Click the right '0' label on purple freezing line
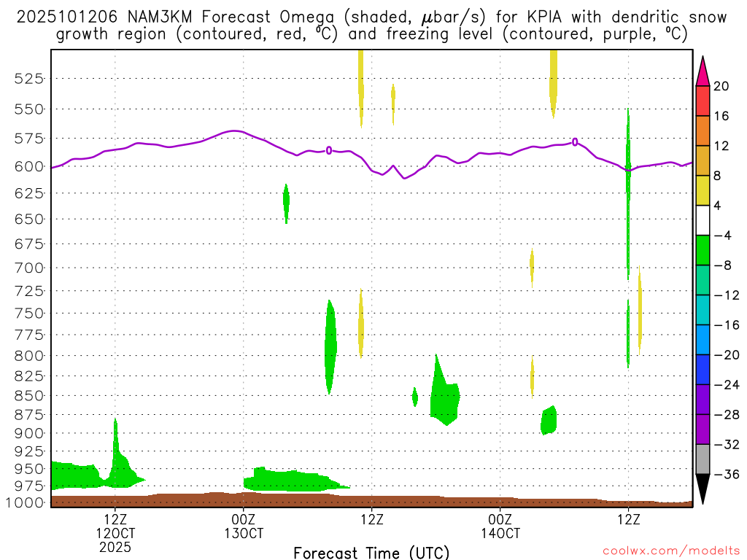Image resolution: width=747 pixels, height=560 pixels. pos(575,142)
